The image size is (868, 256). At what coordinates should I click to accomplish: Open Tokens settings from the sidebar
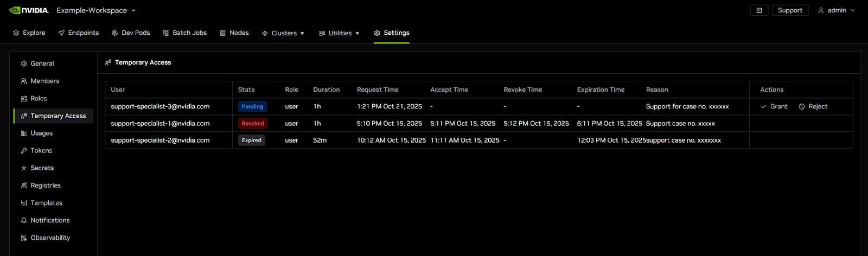41,151
